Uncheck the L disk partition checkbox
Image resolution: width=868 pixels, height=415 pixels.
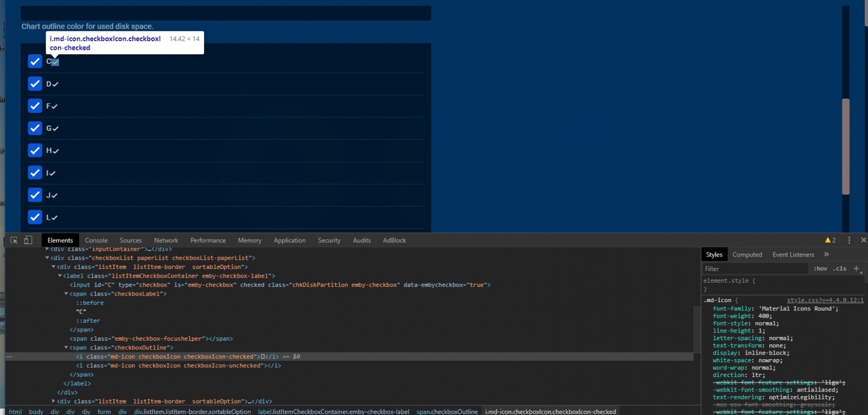35,217
